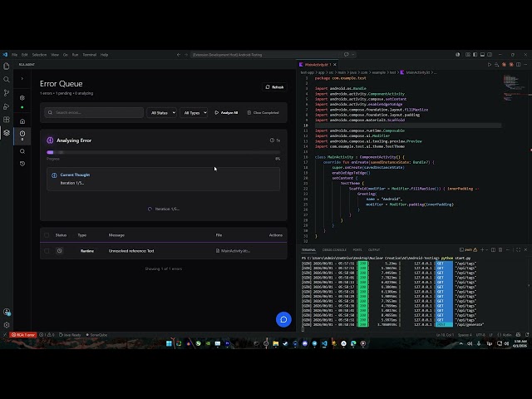Click the home icon in RCA sidebar
This screenshot has width=532, height=399.
tap(22, 121)
